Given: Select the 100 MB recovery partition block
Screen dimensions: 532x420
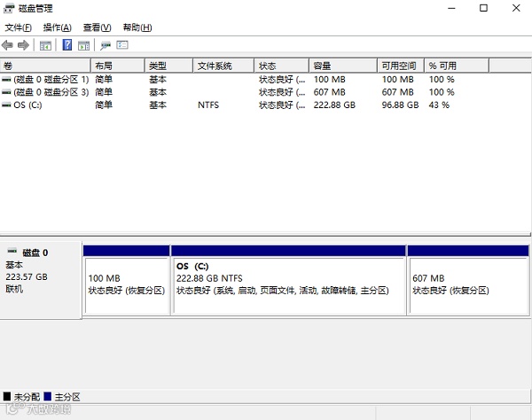Looking at the screenshot, I should [x=126, y=280].
